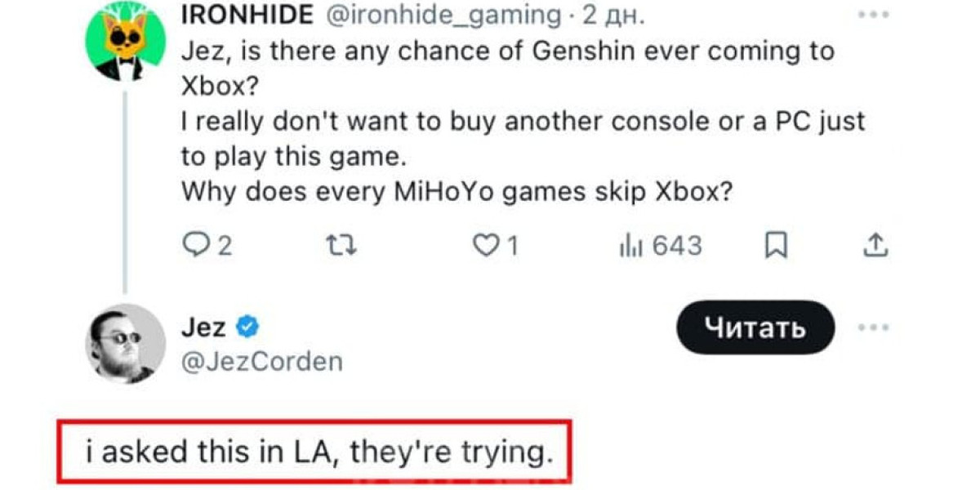This screenshot has height=490, width=980.
Task: Open the @JezCorden handle link
Action: [261, 361]
